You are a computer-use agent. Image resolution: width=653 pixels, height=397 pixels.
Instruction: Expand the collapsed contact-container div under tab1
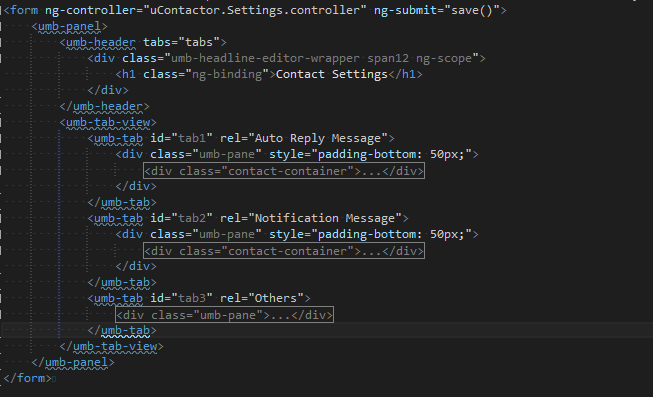click(284, 171)
